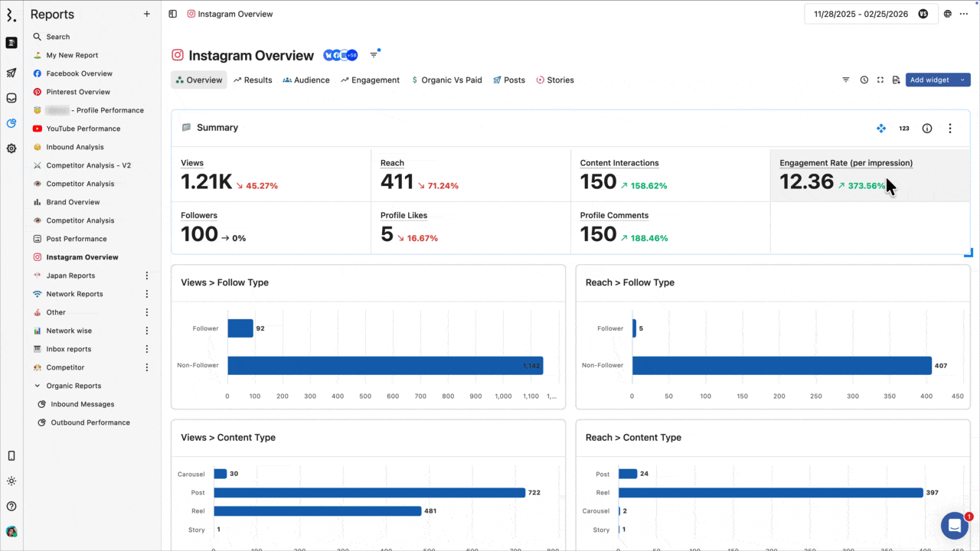Click the export report icon
This screenshot has height=551, width=980.
pyautogui.click(x=896, y=80)
